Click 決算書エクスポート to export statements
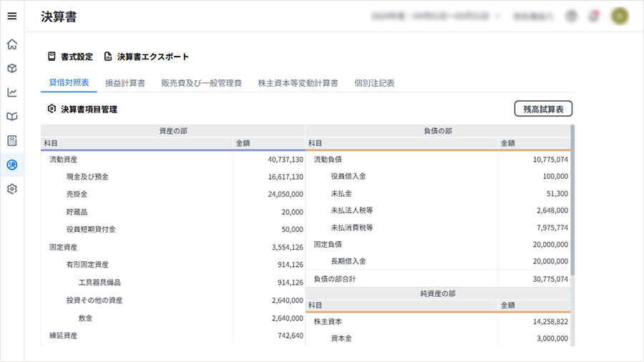 tap(147, 57)
